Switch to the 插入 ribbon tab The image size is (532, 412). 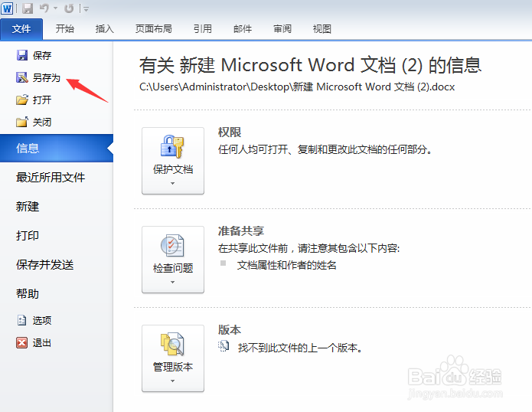click(105, 29)
